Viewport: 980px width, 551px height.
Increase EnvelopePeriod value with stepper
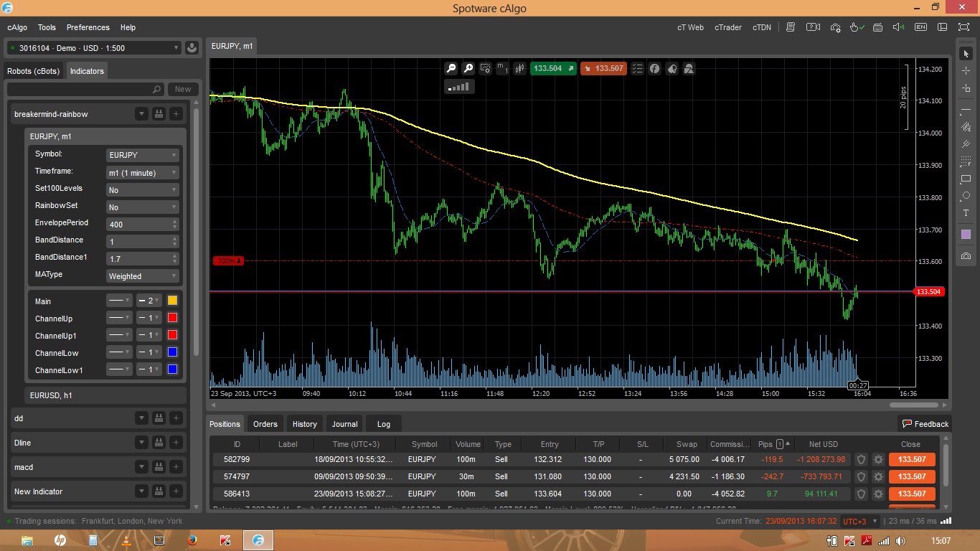coord(175,221)
